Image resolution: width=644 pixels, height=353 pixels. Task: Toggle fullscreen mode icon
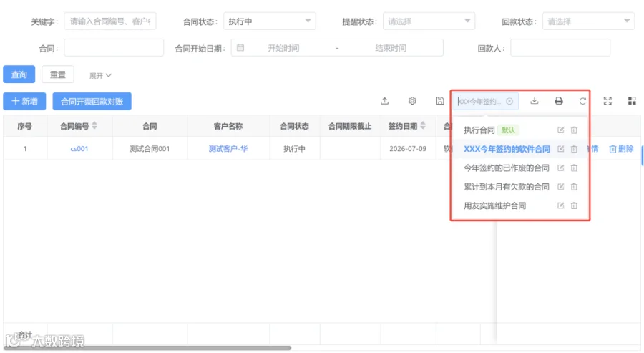click(x=608, y=101)
